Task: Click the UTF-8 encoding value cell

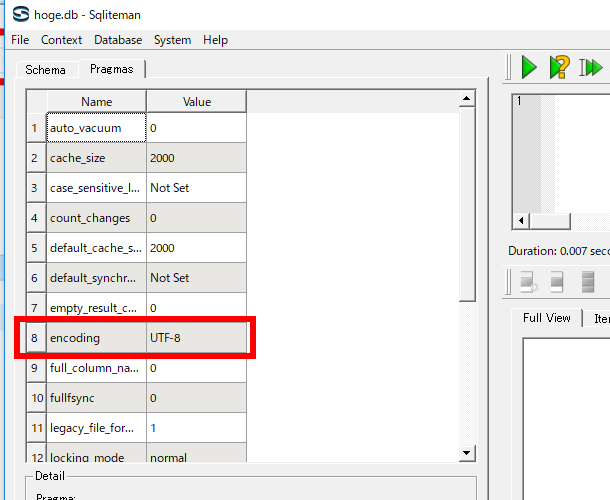Action: [196, 337]
